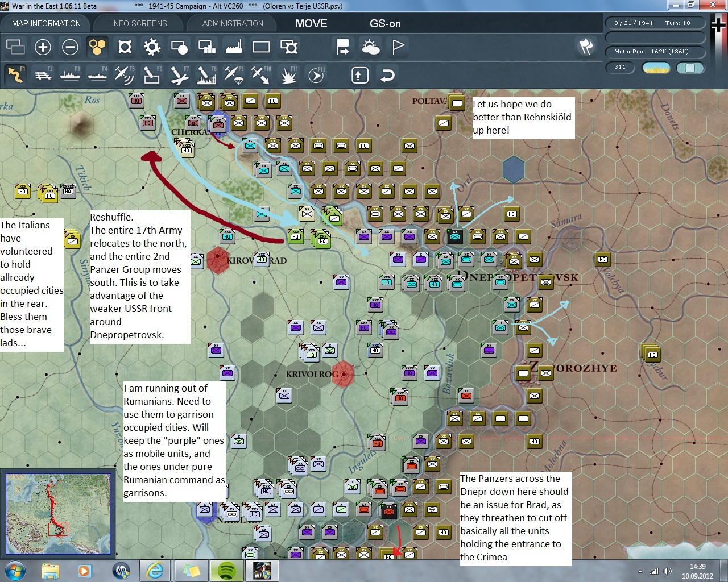
Task: Select F10 air transfer mode icon
Action: coord(261,74)
